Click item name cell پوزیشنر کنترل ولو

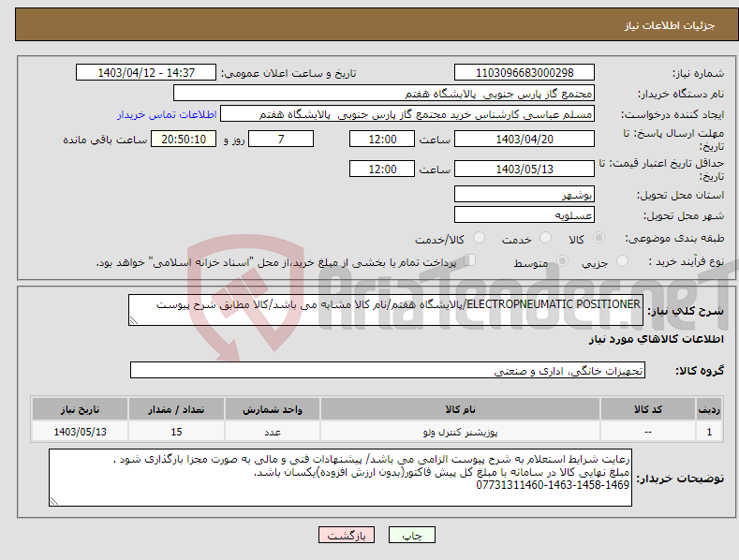point(460,432)
